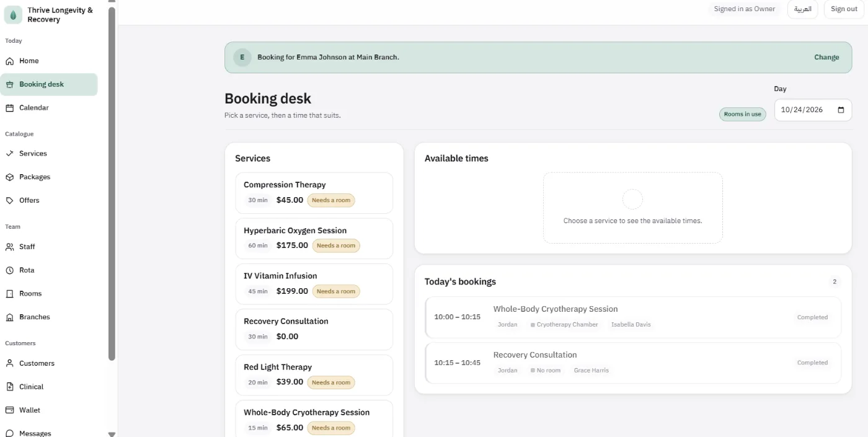This screenshot has width=868, height=437.
Task: Open Rooms in the sidebar
Action: (49, 294)
